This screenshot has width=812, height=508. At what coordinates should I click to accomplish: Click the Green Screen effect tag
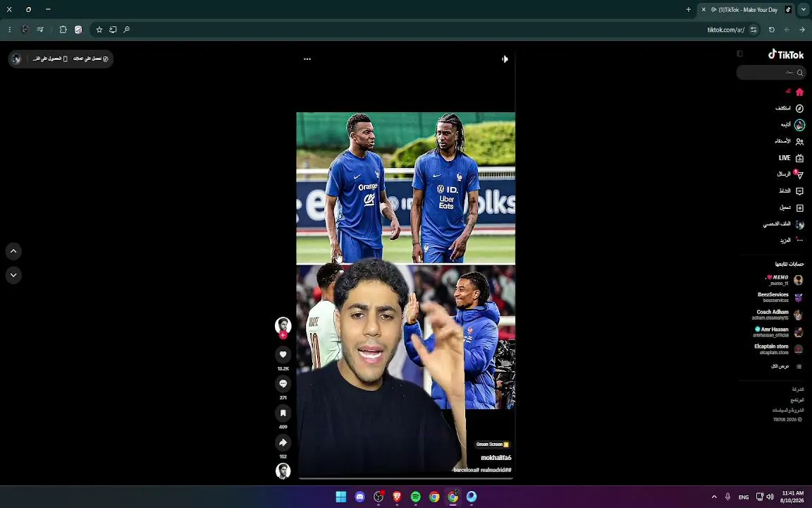pyautogui.click(x=493, y=445)
